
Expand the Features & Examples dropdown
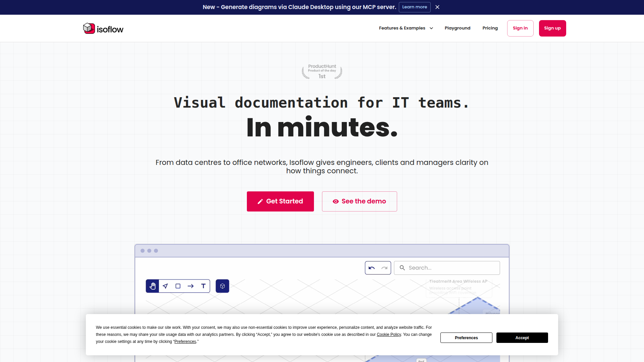[406, 28]
